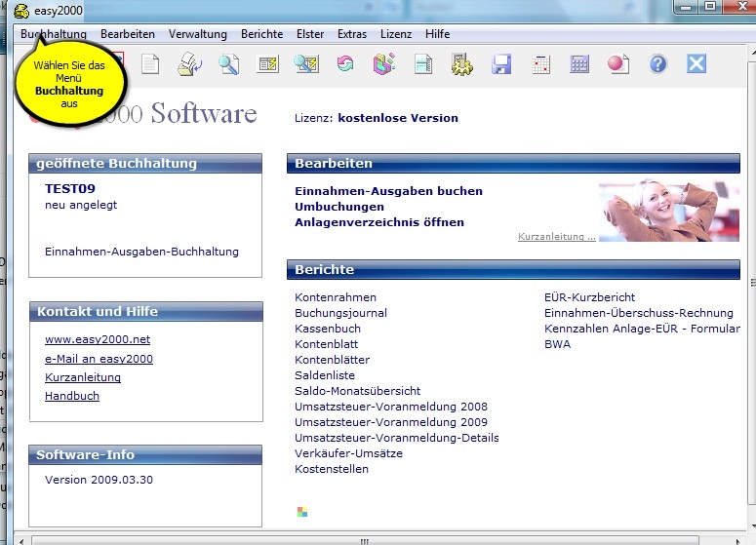Screen dimensions: 756x545
Task: Open the EÜR-Kurzbericht report
Action: [589, 297]
